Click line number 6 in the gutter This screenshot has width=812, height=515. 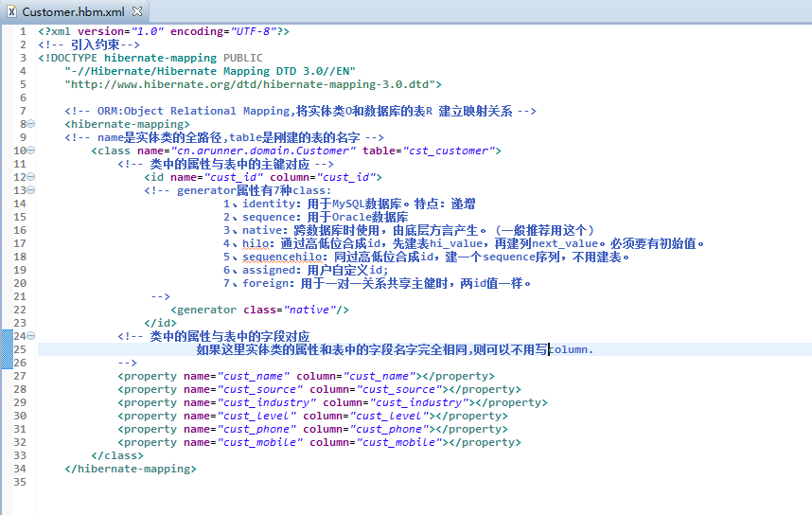23,98
